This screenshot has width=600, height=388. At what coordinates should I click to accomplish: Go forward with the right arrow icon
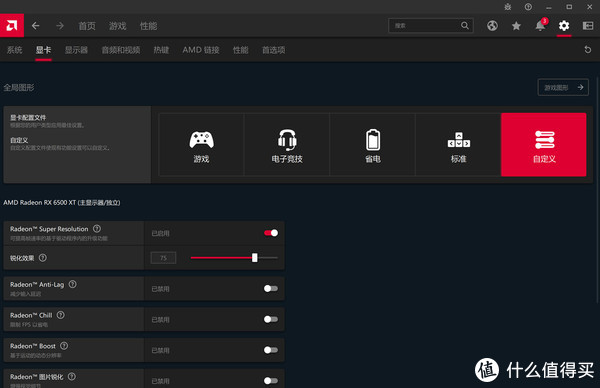point(60,26)
